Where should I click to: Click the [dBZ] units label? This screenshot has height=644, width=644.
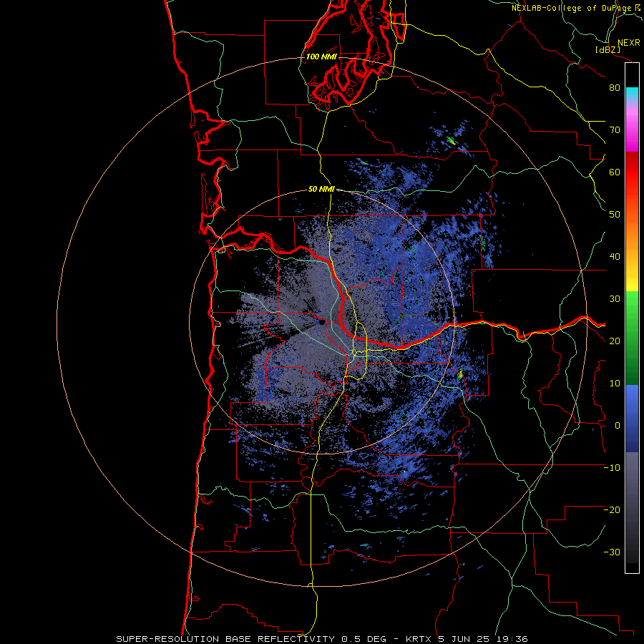pos(608,49)
